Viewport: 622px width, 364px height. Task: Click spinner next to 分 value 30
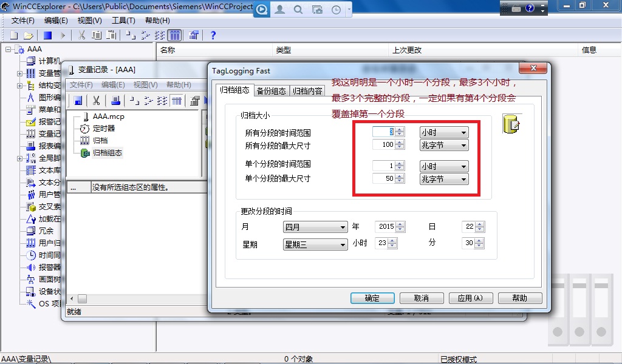(479, 243)
